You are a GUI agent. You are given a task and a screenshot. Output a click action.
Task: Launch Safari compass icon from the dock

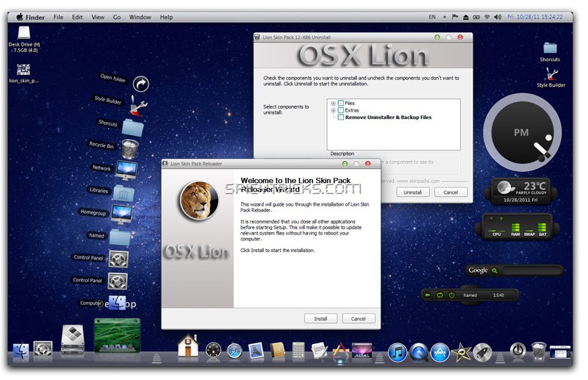(234, 351)
